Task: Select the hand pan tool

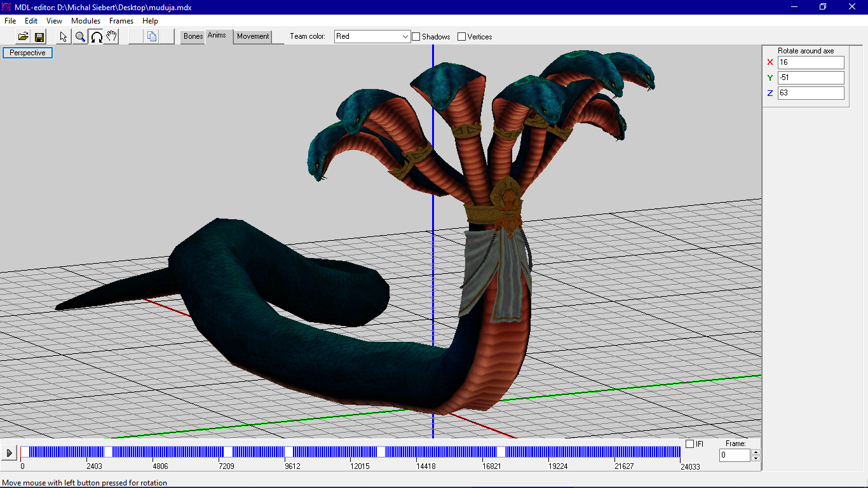Action: [x=112, y=37]
